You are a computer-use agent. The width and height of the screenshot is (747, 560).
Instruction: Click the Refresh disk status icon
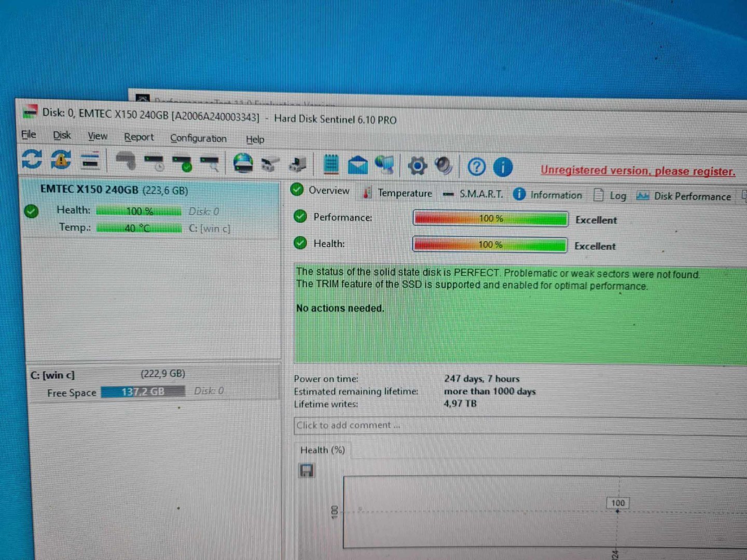click(32, 159)
